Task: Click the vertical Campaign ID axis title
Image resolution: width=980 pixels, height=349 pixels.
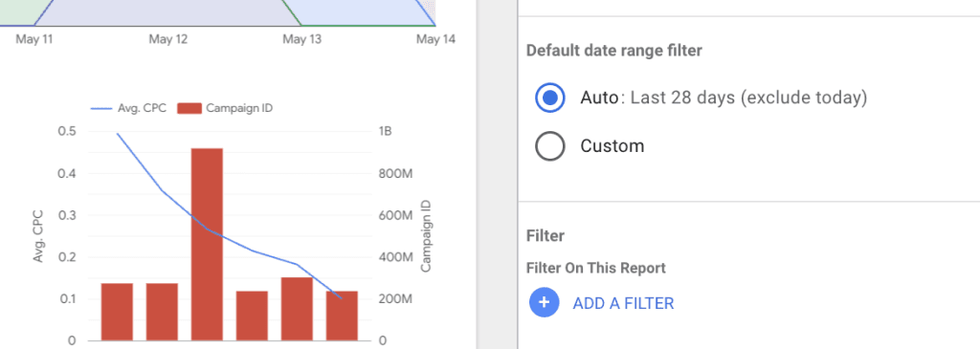Action: pos(426,236)
